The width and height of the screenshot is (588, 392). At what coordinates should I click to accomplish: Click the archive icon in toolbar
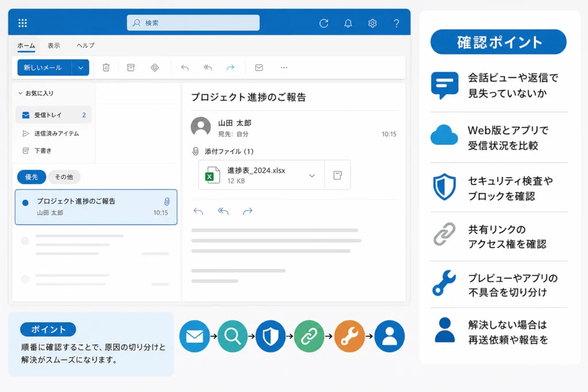pyautogui.click(x=130, y=68)
